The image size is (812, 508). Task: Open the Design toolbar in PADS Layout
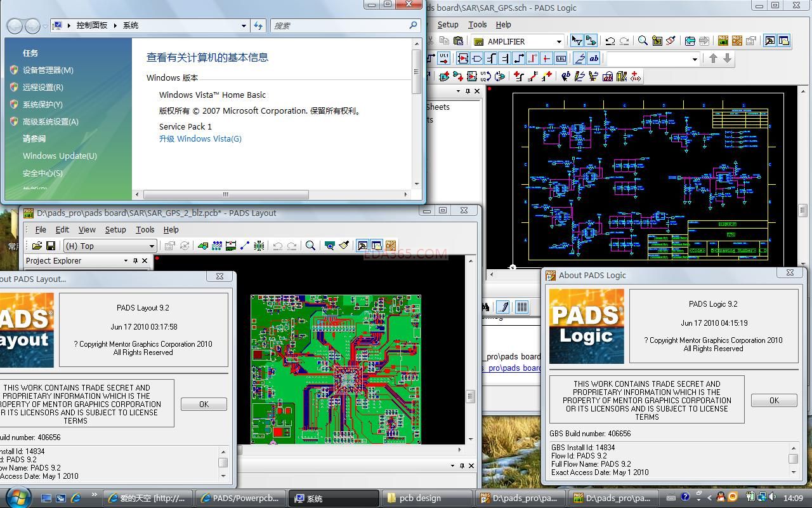click(x=217, y=246)
